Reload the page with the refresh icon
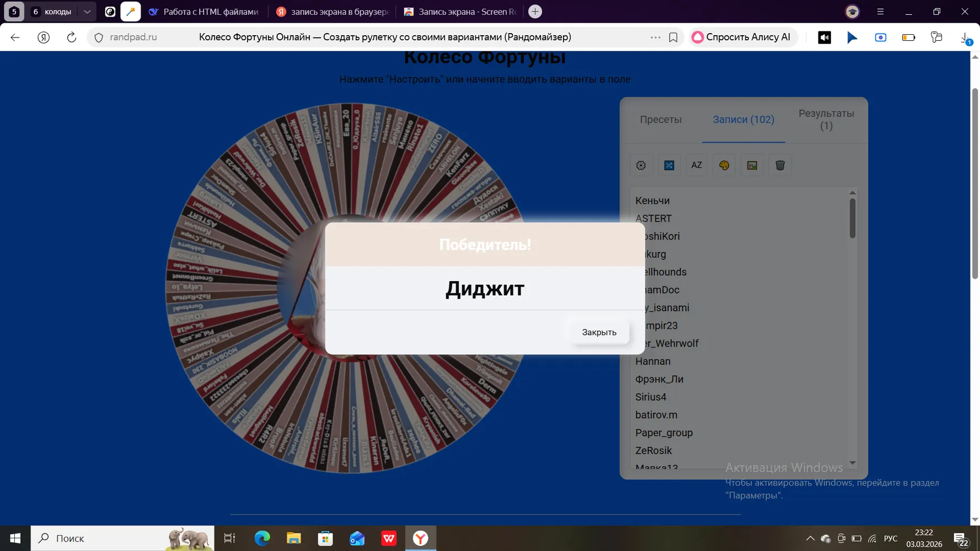This screenshot has width=980, height=551. (72, 37)
